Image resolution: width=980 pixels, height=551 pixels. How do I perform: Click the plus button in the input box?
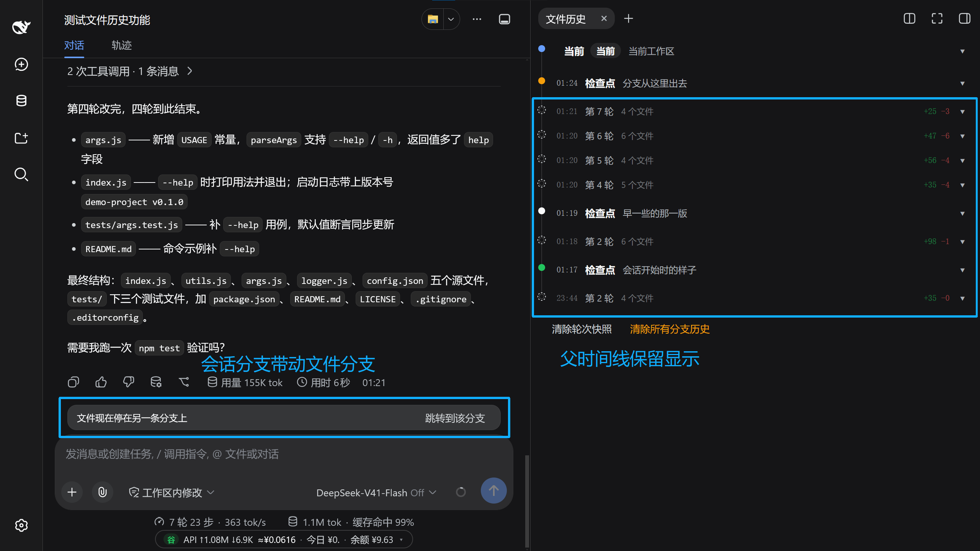pos(72,492)
